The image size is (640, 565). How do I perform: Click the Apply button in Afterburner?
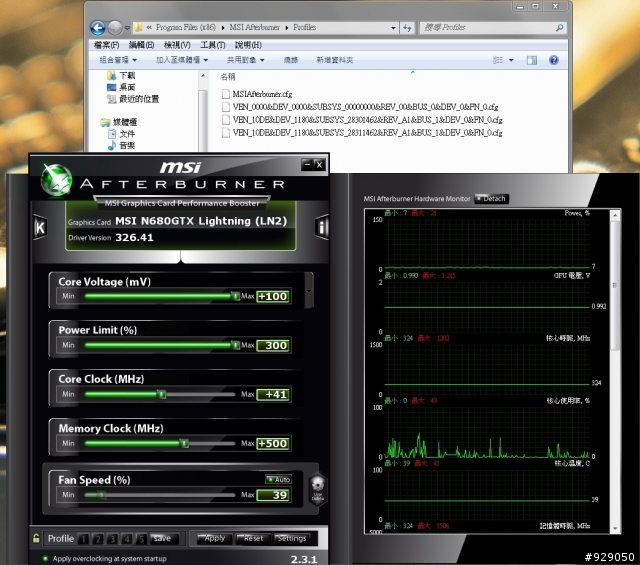(214, 539)
